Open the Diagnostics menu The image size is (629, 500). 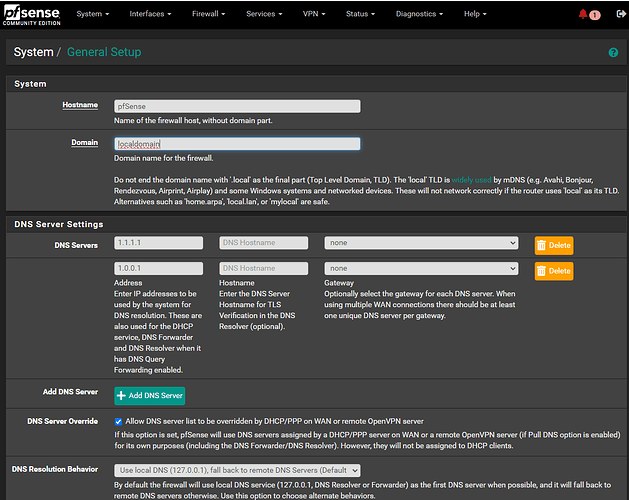[419, 14]
